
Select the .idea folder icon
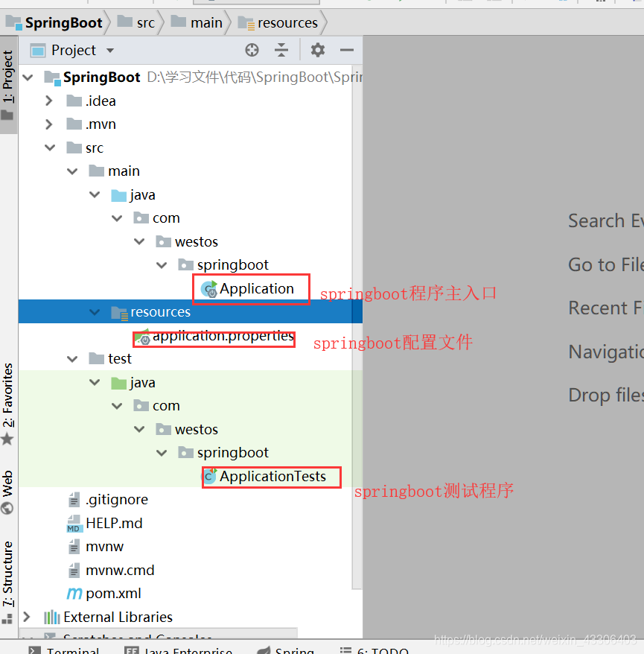74,101
